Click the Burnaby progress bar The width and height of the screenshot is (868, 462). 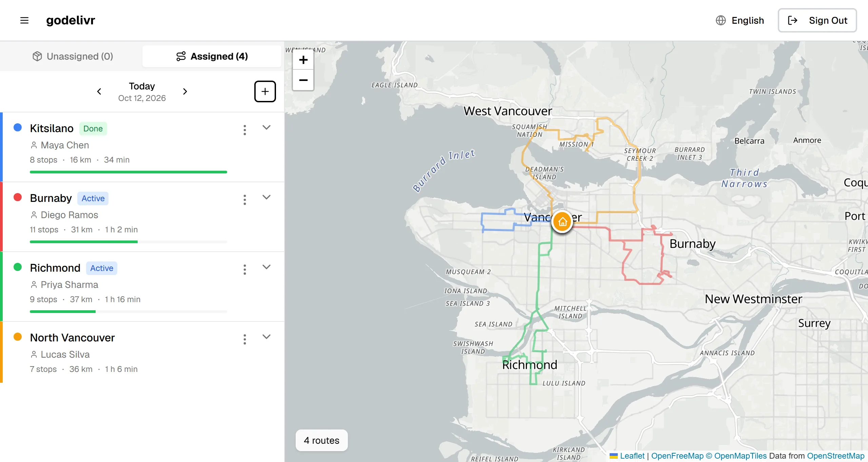click(x=129, y=242)
